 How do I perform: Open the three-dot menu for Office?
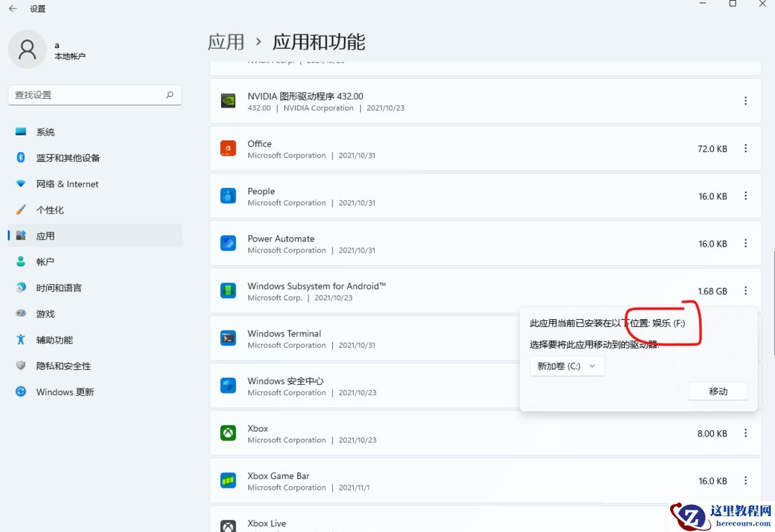coord(746,148)
